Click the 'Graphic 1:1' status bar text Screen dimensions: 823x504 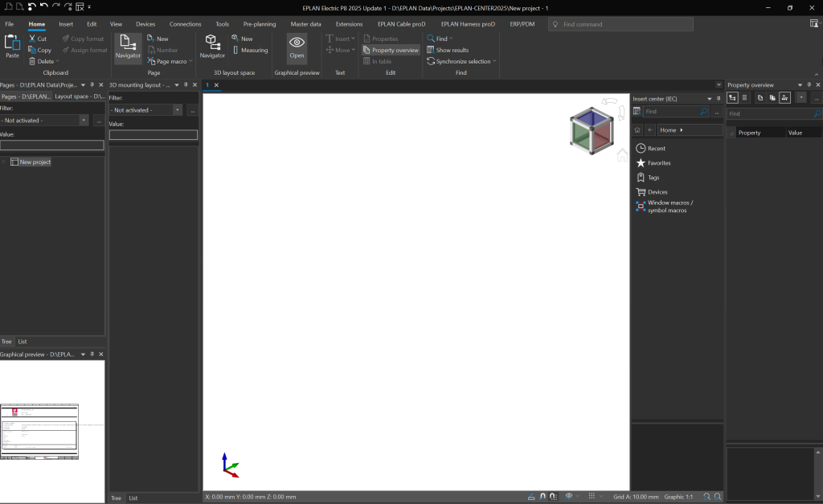[x=678, y=497]
